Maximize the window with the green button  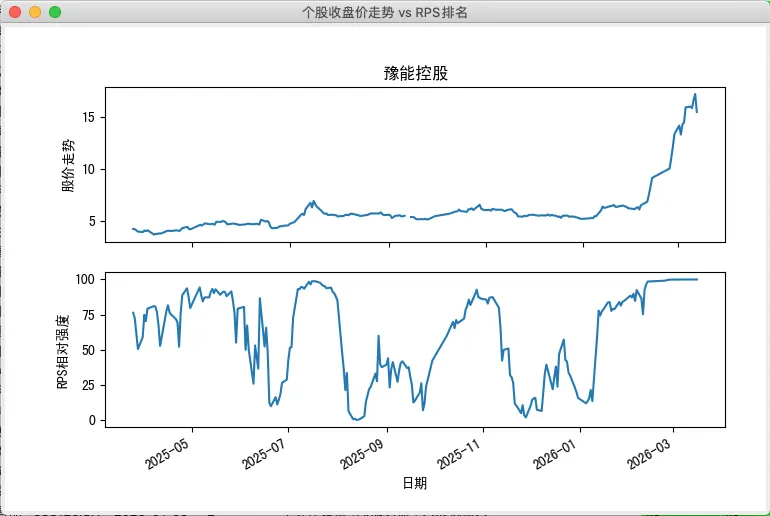(x=55, y=12)
